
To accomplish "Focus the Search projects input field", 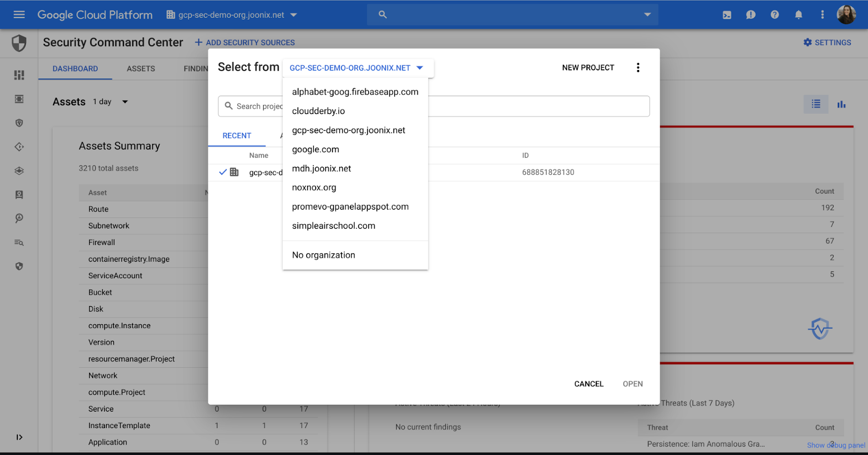I will (434, 106).
